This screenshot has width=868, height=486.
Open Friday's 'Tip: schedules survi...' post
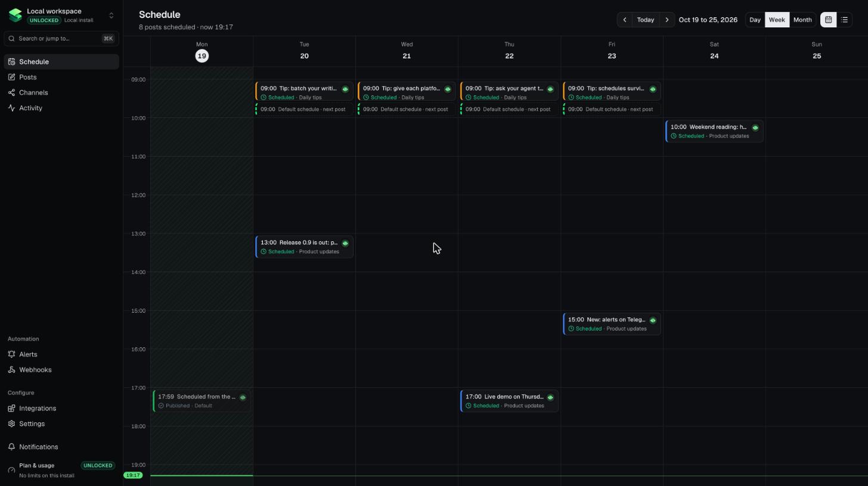(612, 92)
